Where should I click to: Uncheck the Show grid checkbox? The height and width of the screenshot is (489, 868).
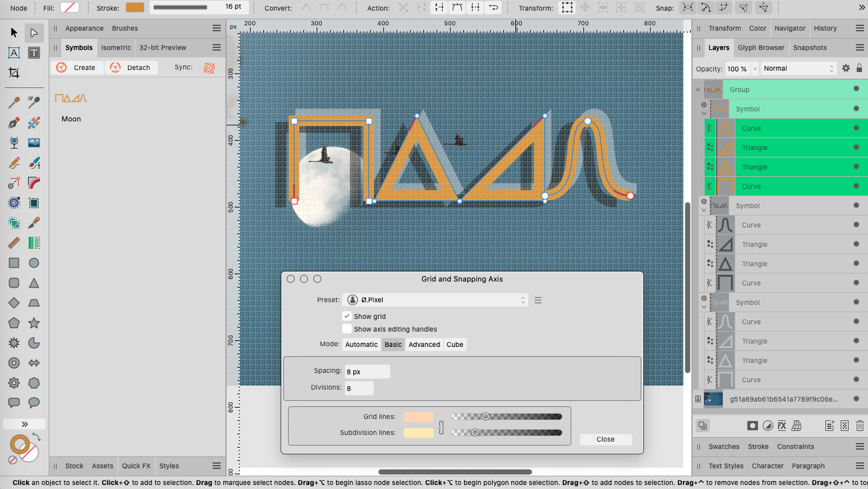click(x=347, y=316)
